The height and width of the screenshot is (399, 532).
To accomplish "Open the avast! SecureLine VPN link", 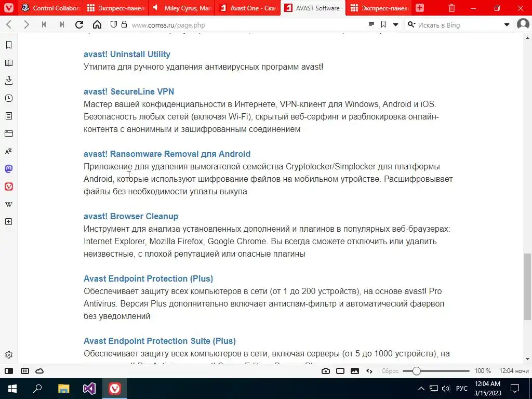I will point(129,91).
